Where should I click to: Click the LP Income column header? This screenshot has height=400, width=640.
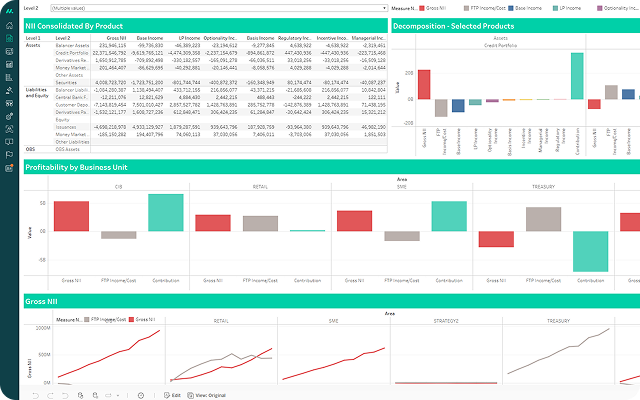pyautogui.click(x=189, y=38)
